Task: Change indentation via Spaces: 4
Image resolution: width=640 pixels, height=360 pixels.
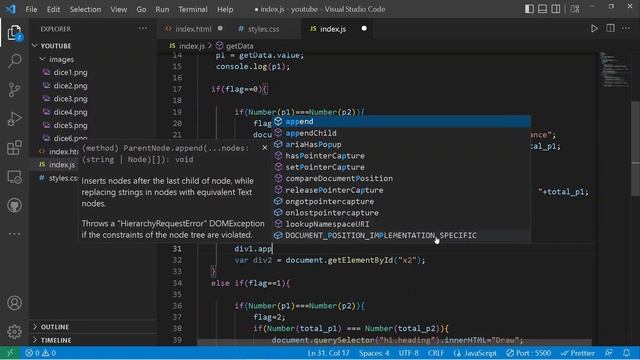Action: coord(374,353)
